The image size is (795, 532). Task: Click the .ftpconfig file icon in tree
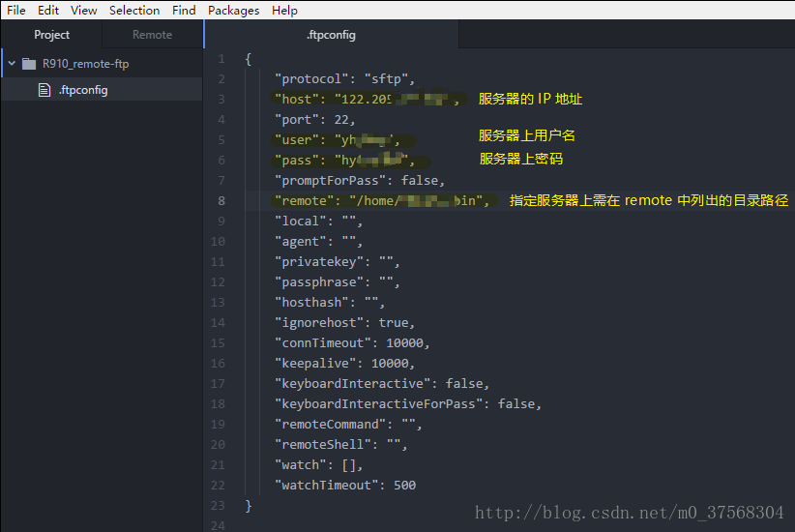(44, 90)
